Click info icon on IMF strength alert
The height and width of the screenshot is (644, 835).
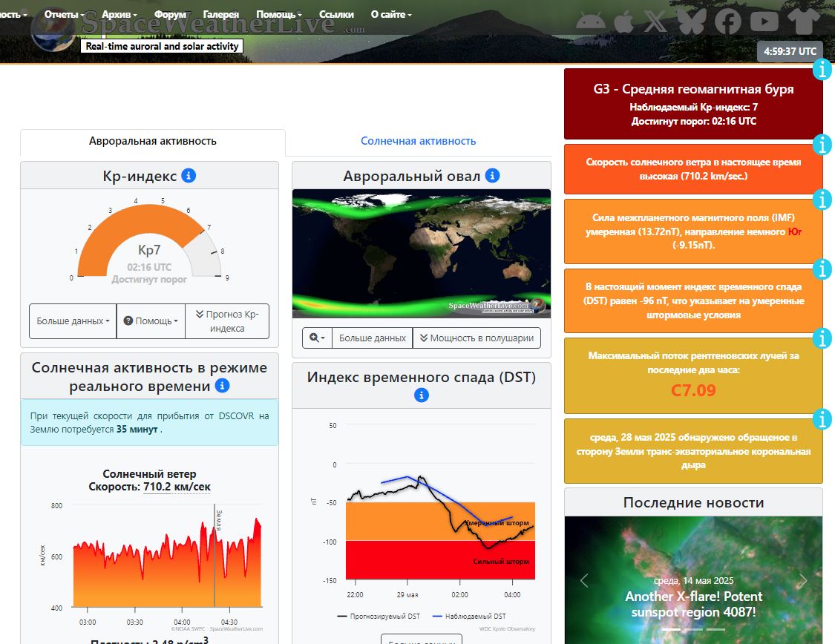[x=822, y=199]
